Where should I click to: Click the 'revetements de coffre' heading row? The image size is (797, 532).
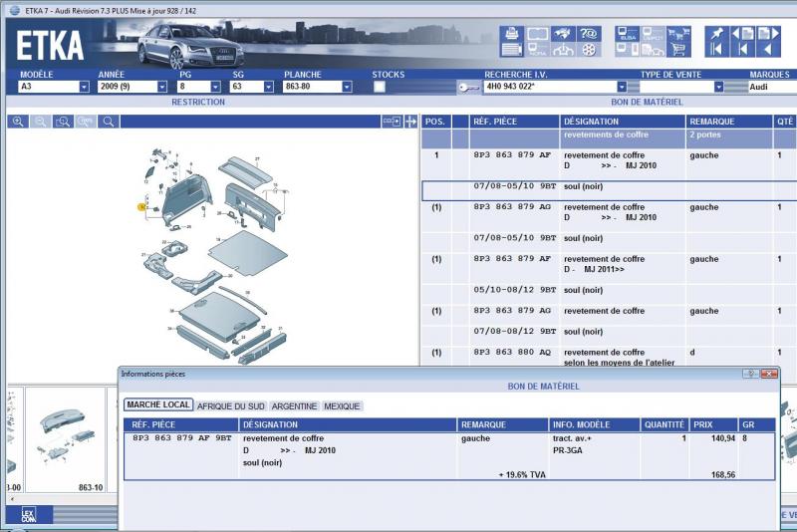click(x=609, y=138)
